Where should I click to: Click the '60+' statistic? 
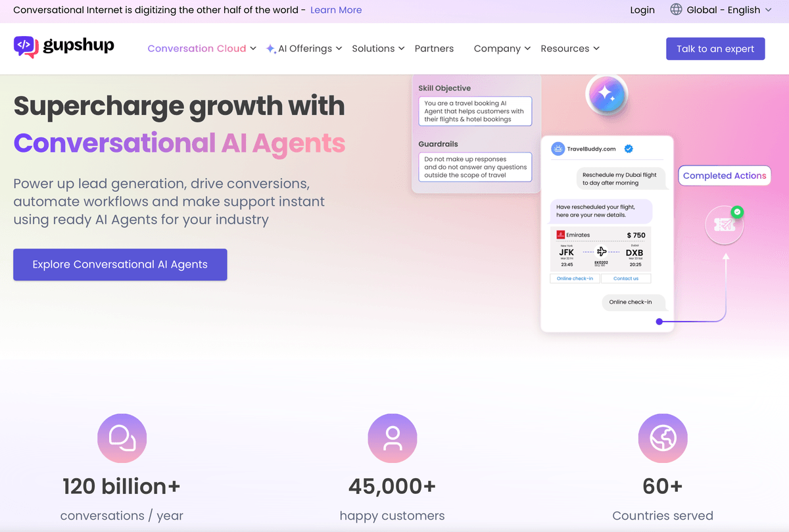[663, 487]
